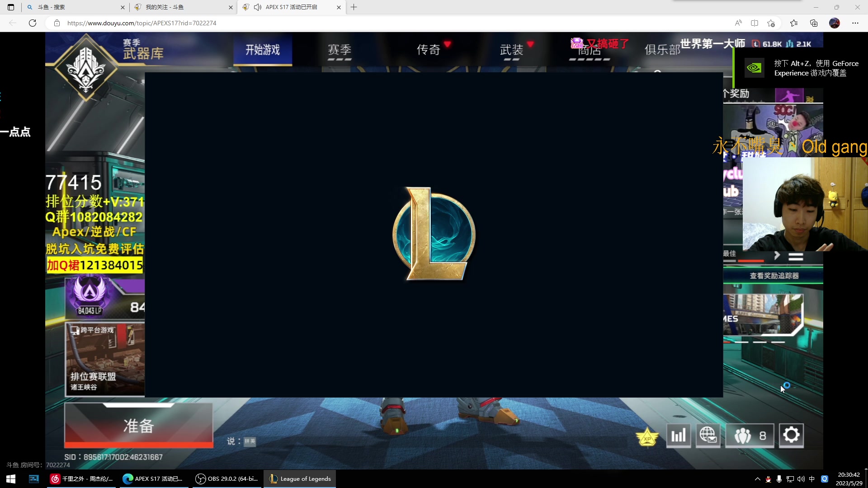The image size is (868, 488).
Task: Click the NVIDIA GeForce Experience overlay notification
Action: click(x=800, y=68)
